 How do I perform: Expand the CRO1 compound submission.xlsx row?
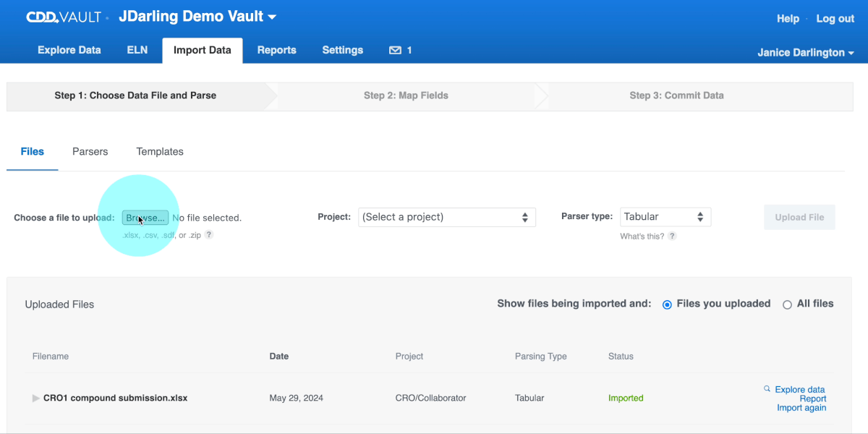click(x=35, y=397)
